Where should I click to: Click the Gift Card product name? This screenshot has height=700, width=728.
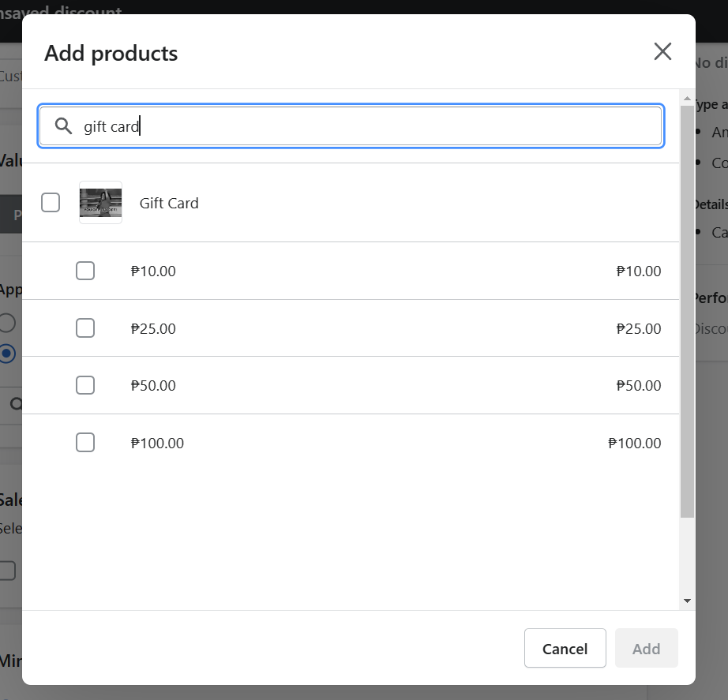point(169,204)
